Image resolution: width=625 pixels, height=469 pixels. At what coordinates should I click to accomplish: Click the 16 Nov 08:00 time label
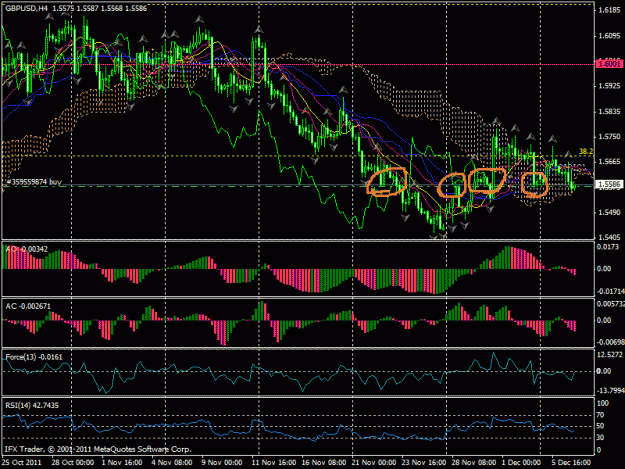pos(323,463)
